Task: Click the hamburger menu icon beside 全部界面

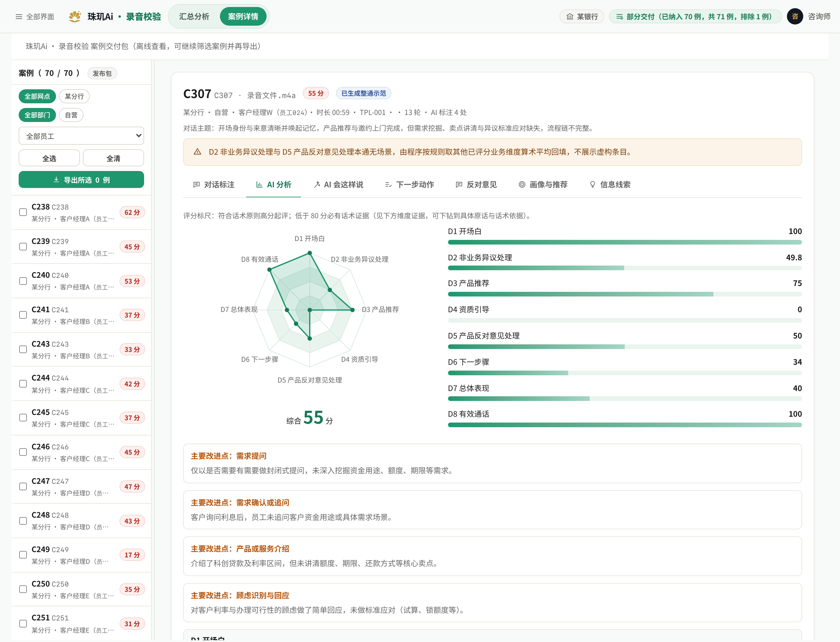Action: click(19, 17)
